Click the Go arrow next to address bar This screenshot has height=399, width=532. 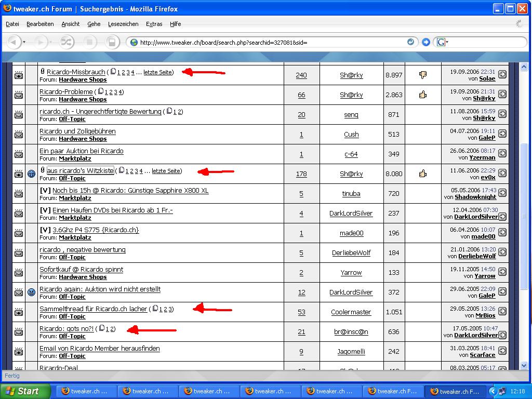tap(426, 42)
